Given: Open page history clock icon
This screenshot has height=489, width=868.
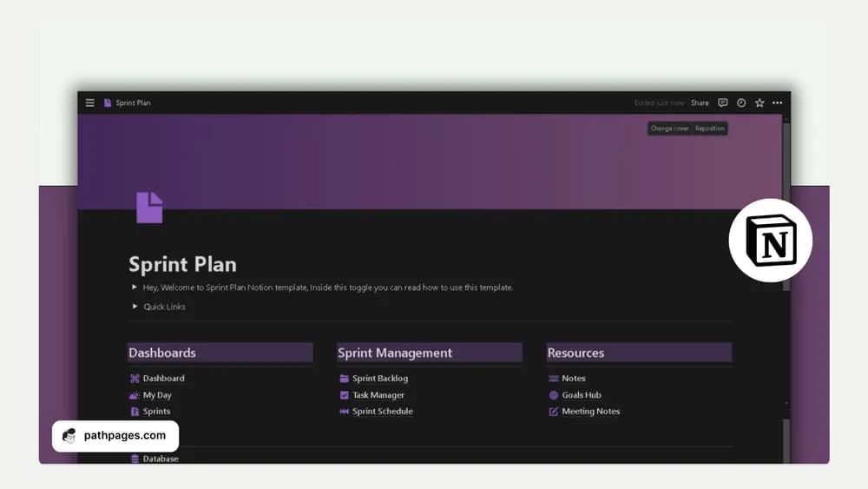Looking at the screenshot, I should pos(741,103).
